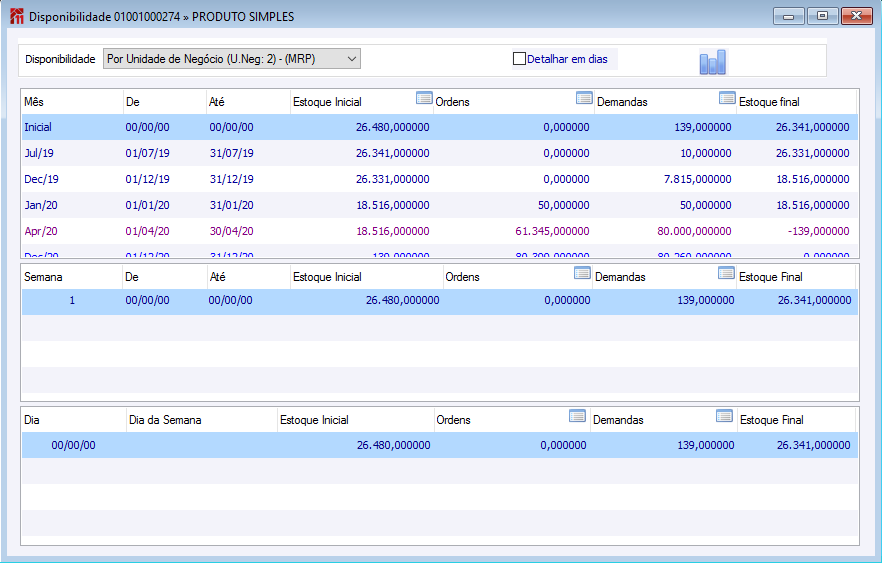Click detail icon in monthly Estoque Inicial header
The image size is (882, 563).
click(x=424, y=98)
